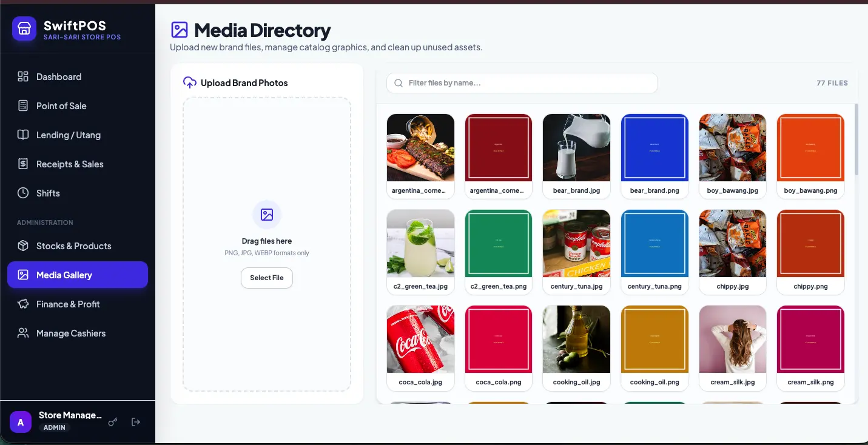This screenshot has width=868, height=445.
Task: Click the 'Store Manage…' user name
Action: (70, 415)
